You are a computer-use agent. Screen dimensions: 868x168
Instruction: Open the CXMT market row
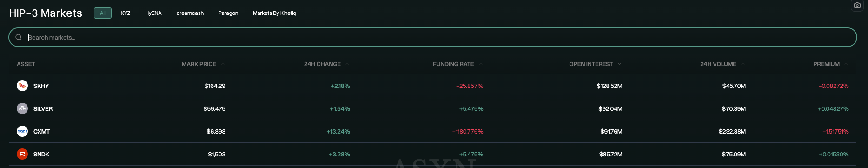coord(433,131)
